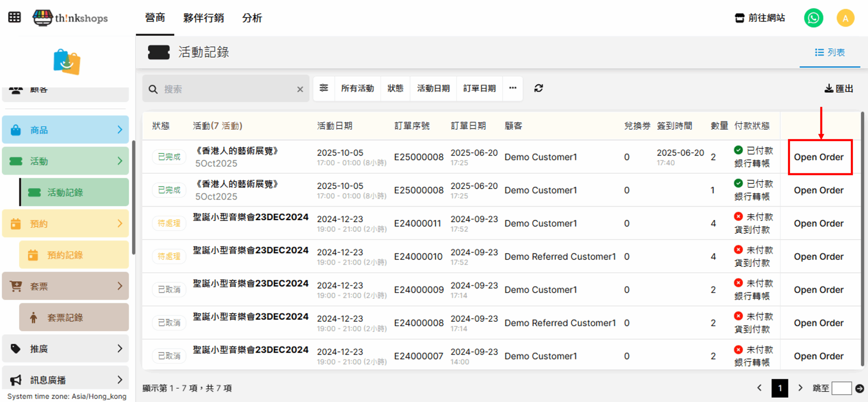Switch to the 夥伴行銷 tab
The width and height of the screenshot is (868, 402).
click(203, 18)
